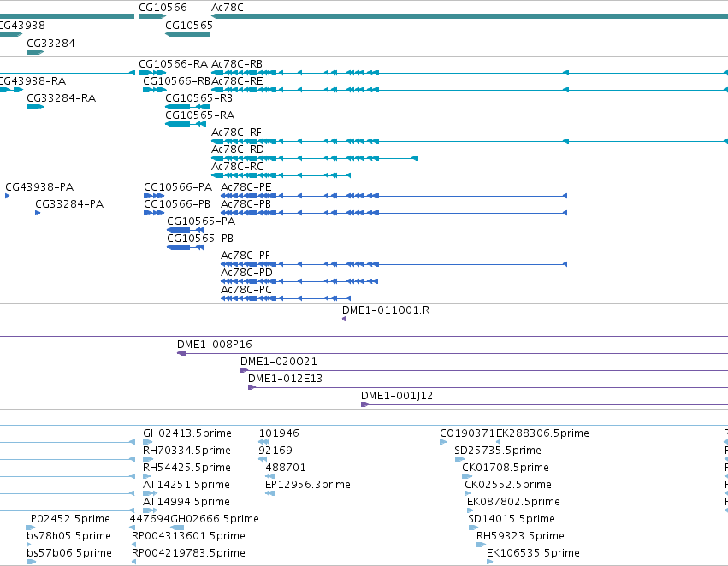This screenshot has height=566, width=728.
Task: Select protein CG10566-PB label
Action: tap(177, 204)
